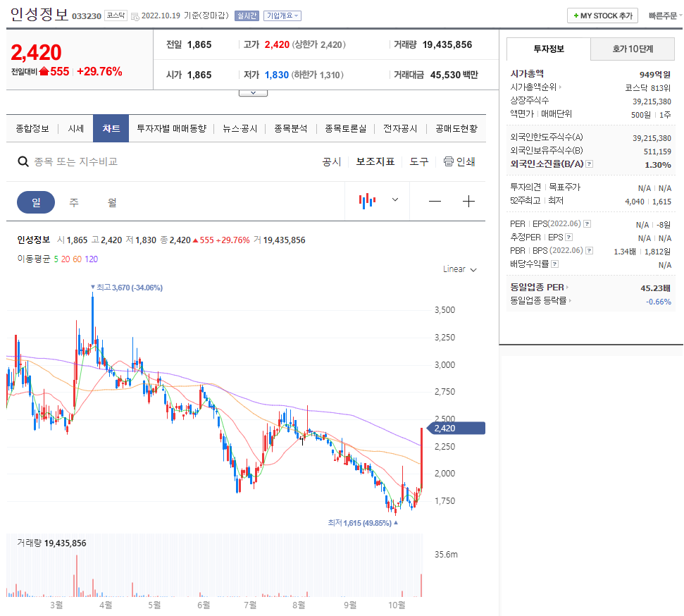This screenshot has width=684, height=616.
Task: Follow the 시가총액순위 arrow link
Action: [x=561, y=87]
